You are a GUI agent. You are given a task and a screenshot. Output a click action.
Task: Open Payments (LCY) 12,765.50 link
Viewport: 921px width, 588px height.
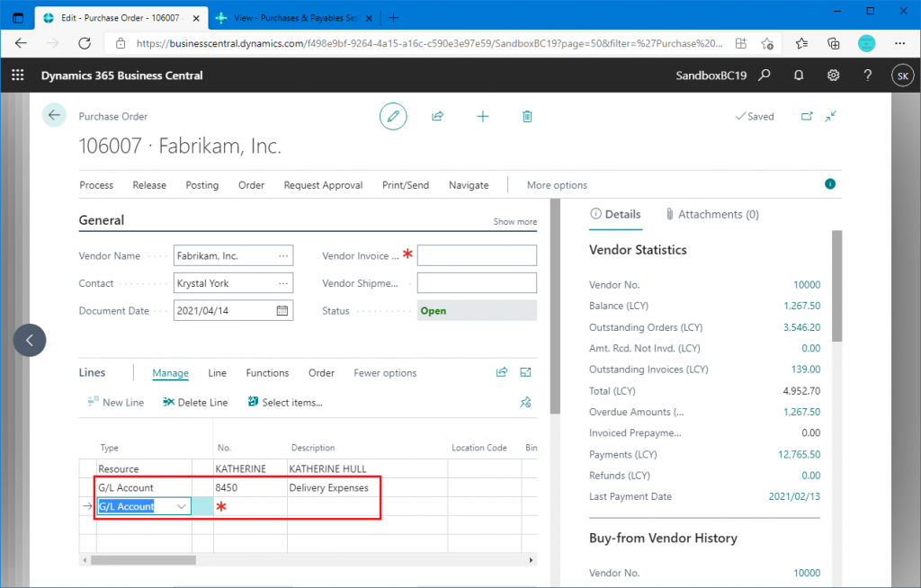pyautogui.click(x=799, y=455)
